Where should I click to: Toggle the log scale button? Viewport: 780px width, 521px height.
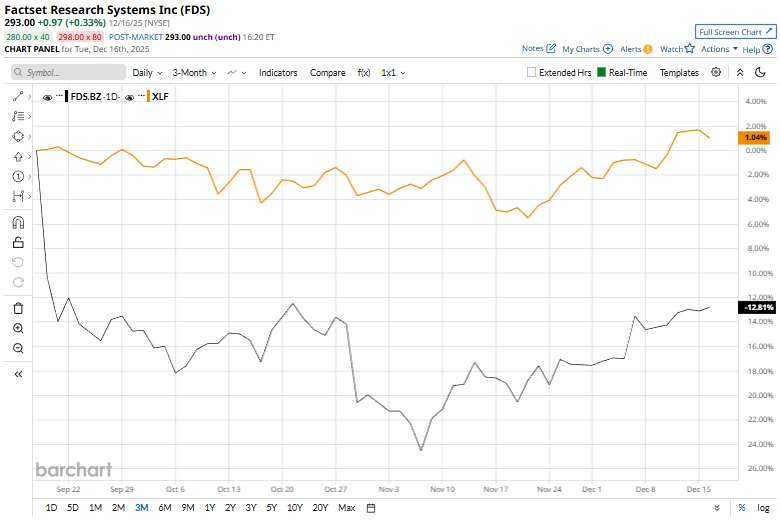[763, 508]
